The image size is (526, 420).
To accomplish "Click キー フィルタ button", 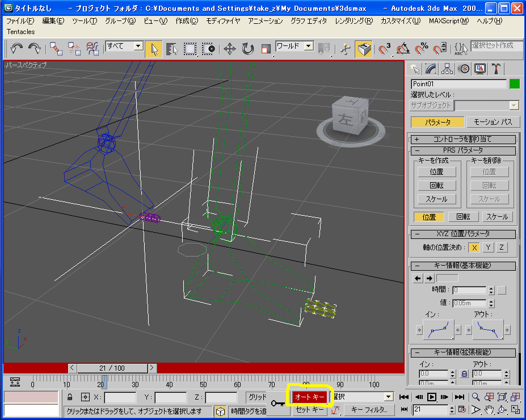I will click(369, 410).
